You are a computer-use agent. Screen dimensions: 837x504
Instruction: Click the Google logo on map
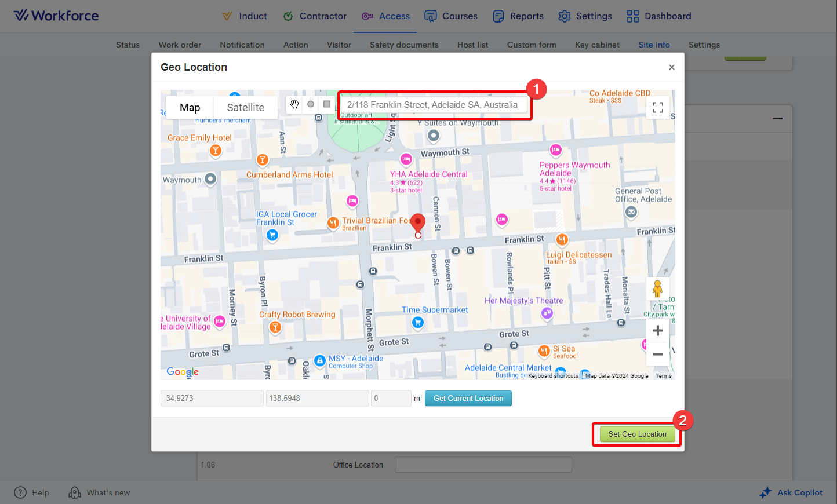pos(183,372)
